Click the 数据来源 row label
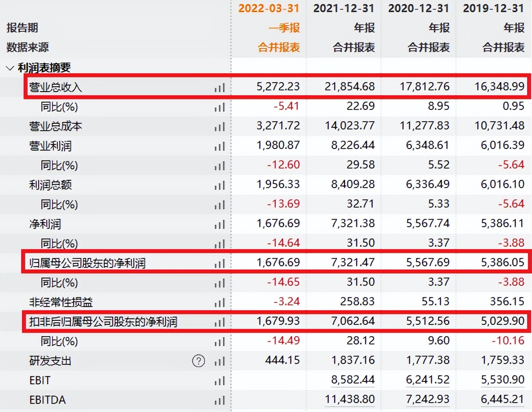The width and height of the screenshot is (532, 412). (x=28, y=47)
